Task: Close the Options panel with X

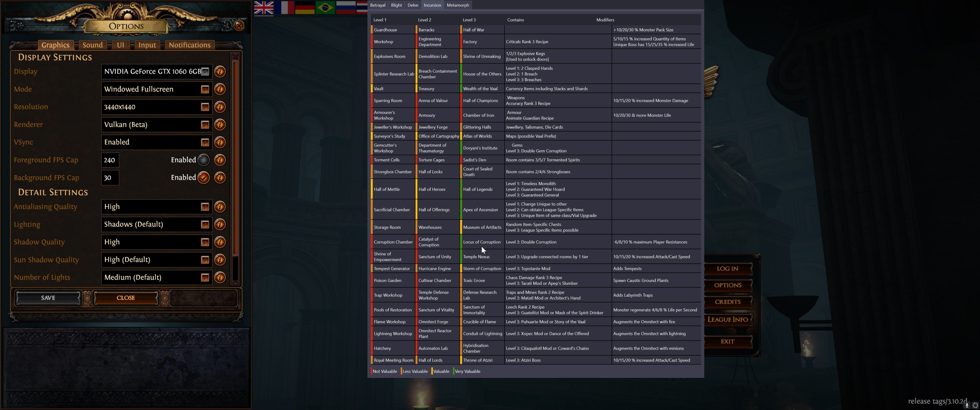Action: pos(239,25)
